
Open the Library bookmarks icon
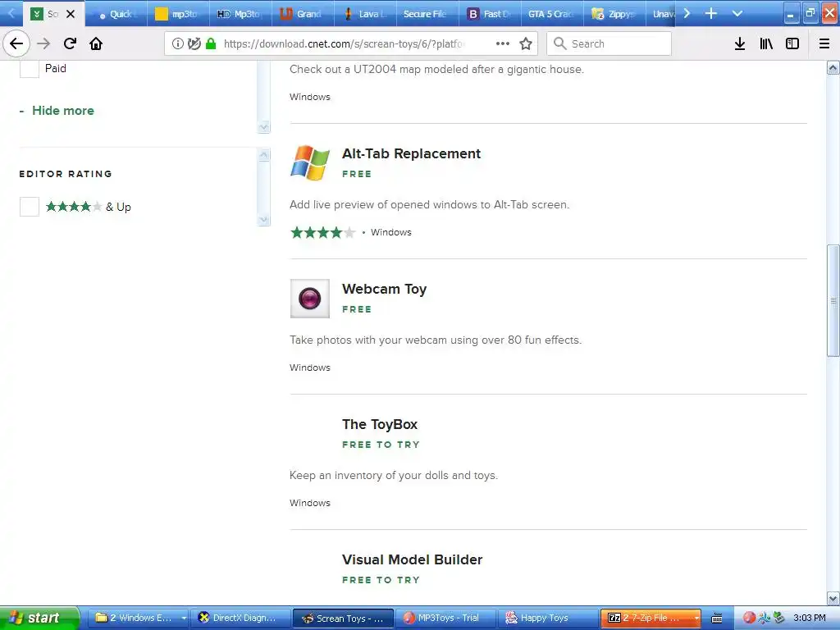[x=766, y=43]
